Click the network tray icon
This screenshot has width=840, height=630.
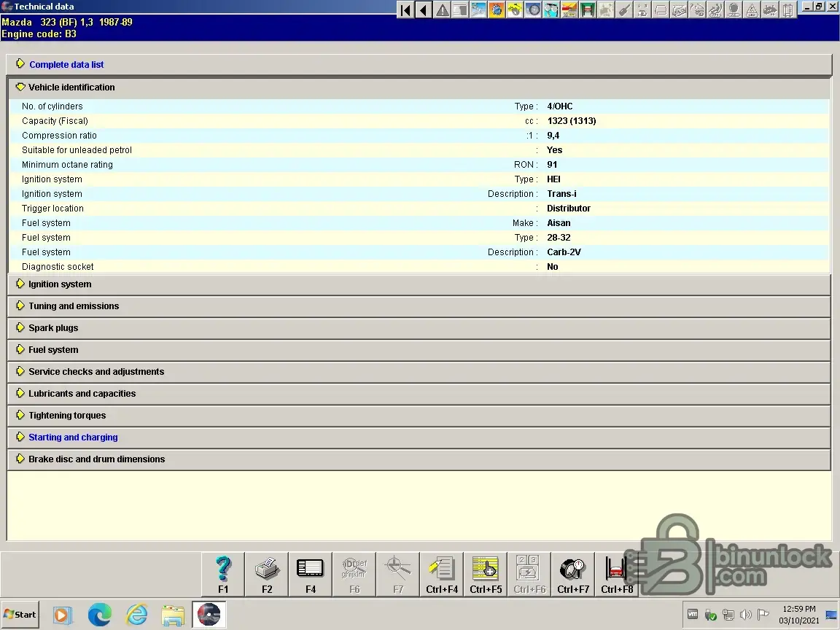(728, 615)
